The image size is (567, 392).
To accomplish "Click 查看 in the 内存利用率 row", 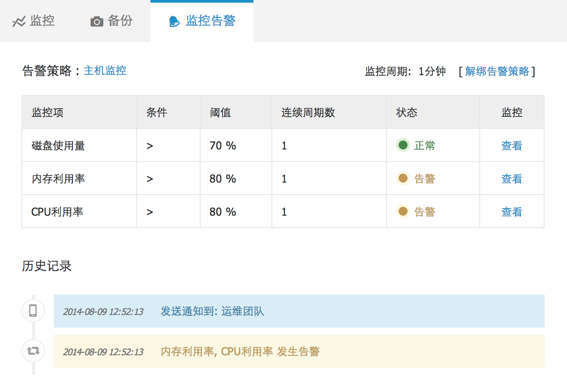I will point(511,179).
